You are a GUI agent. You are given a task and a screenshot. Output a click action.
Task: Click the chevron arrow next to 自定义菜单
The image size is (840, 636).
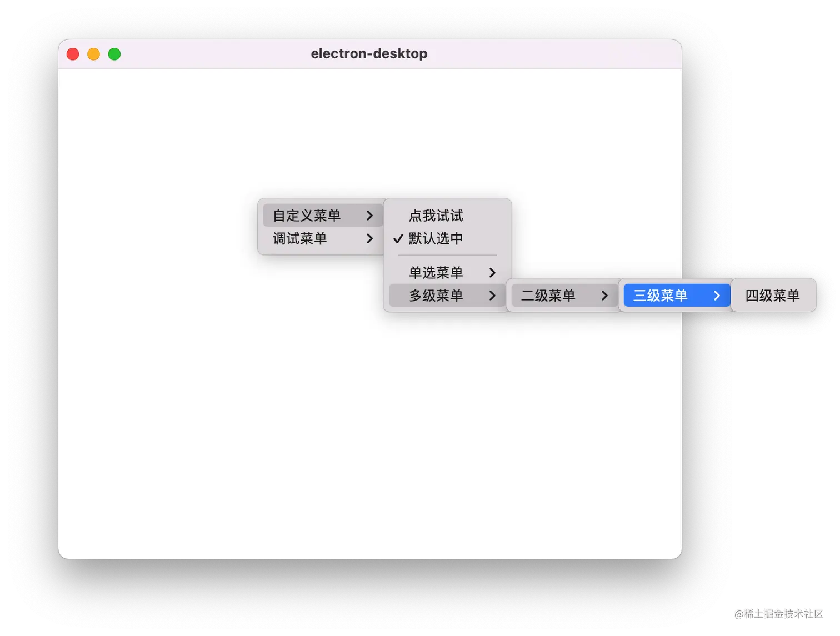pyautogui.click(x=371, y=216)
